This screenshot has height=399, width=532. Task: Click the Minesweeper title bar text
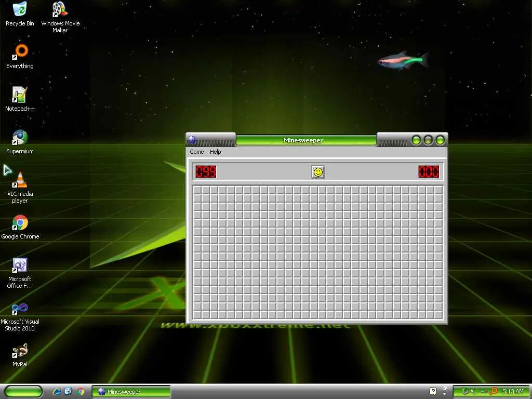click(x=303, y=140)
